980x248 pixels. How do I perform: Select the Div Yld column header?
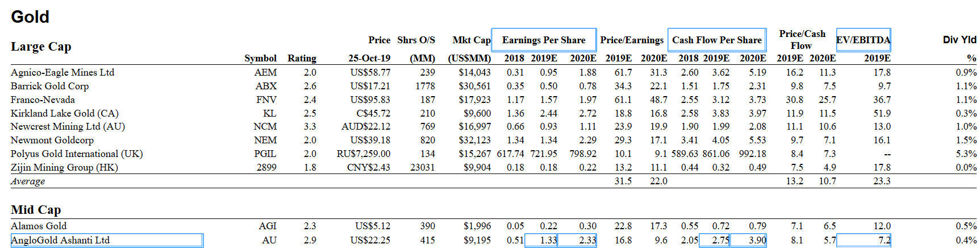point(959,40)
